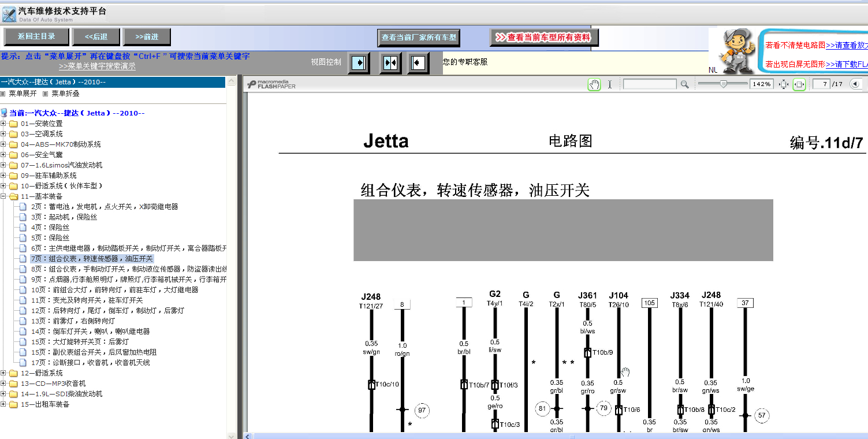Click the <<后退 back button

coord(96,36)
